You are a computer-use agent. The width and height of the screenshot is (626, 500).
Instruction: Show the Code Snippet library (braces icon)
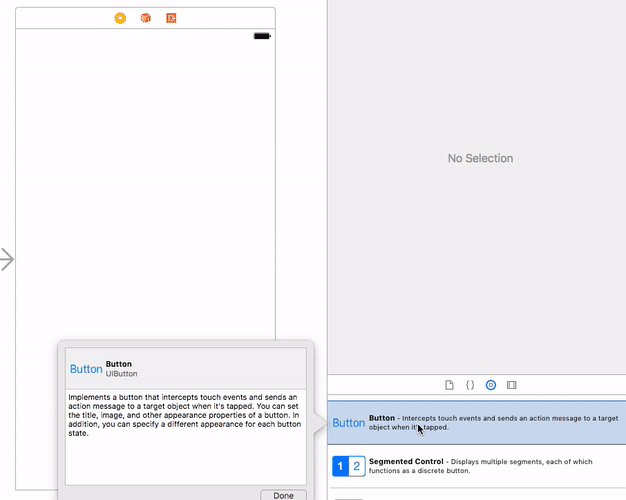470,385
